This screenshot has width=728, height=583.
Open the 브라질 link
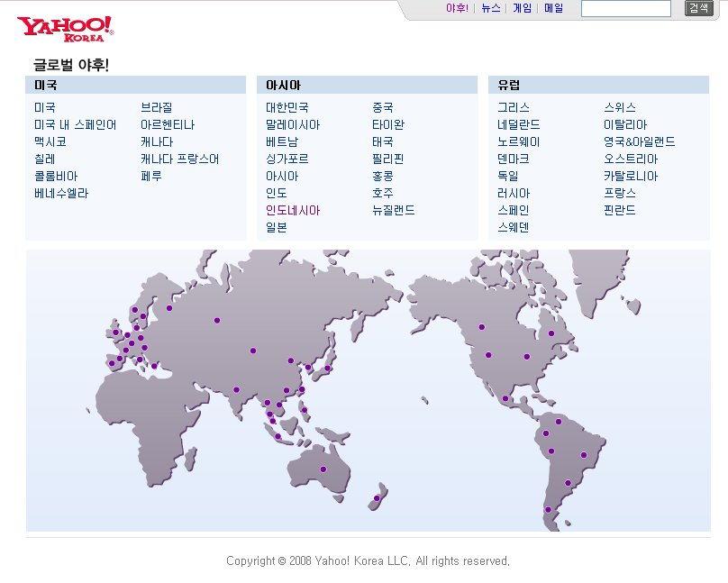(157, 108)
